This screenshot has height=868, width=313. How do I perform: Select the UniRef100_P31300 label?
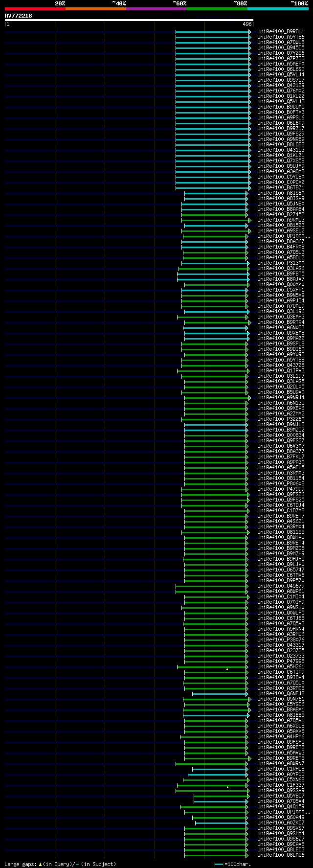click(281, 263)
